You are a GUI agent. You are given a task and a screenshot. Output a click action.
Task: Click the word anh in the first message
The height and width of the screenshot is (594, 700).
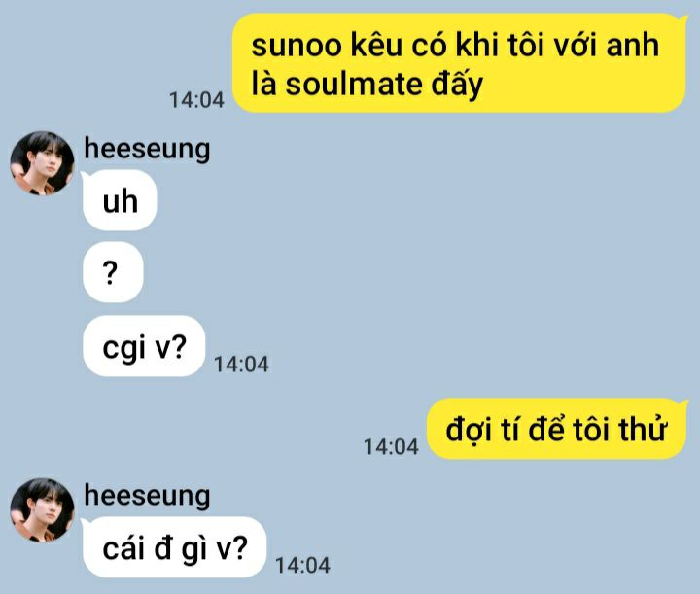632,45
